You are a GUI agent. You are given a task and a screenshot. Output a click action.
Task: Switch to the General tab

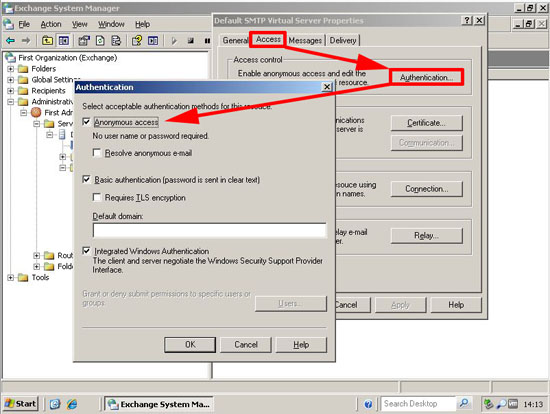pos(235,40)
